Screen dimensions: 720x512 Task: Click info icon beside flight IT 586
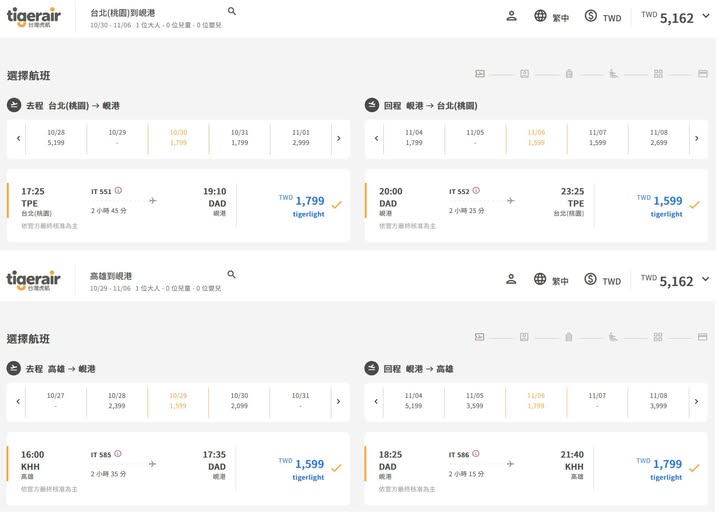tap(476, 453)
